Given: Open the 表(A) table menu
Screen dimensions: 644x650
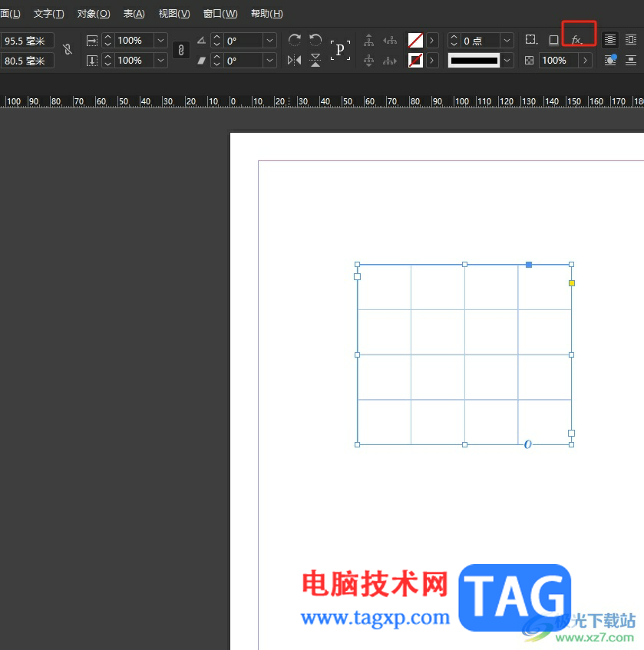Looking at the screenshot, I should [x=134, y=14].
